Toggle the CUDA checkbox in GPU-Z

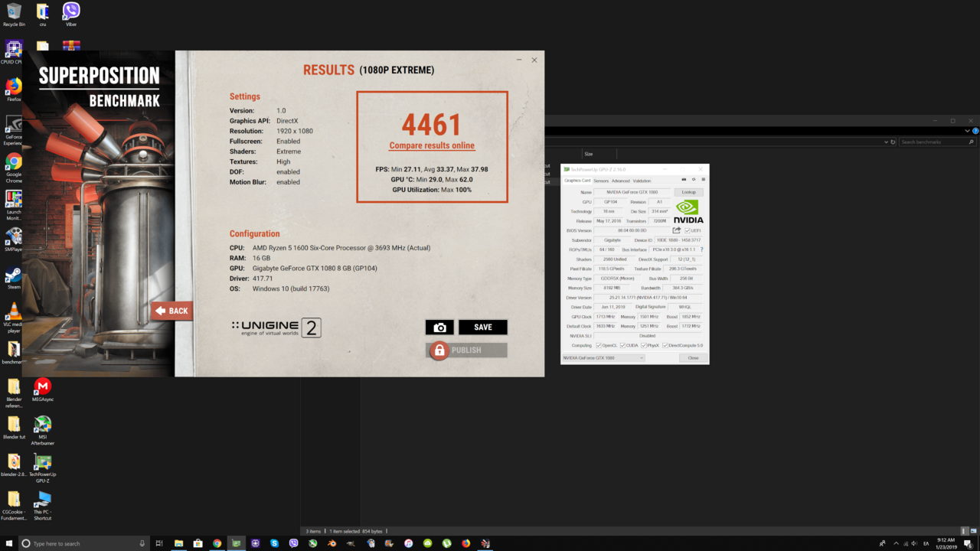click(622, 345)
